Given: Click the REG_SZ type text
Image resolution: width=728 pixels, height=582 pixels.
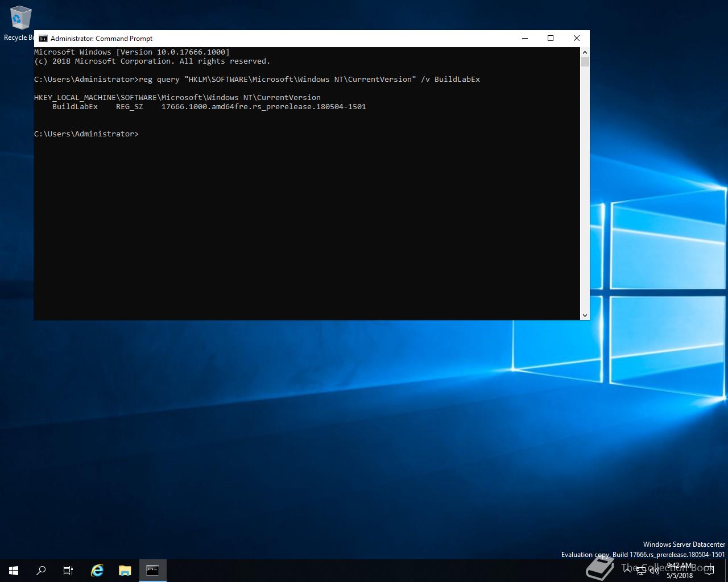Looking at the screenshot, I should point(130,106).
